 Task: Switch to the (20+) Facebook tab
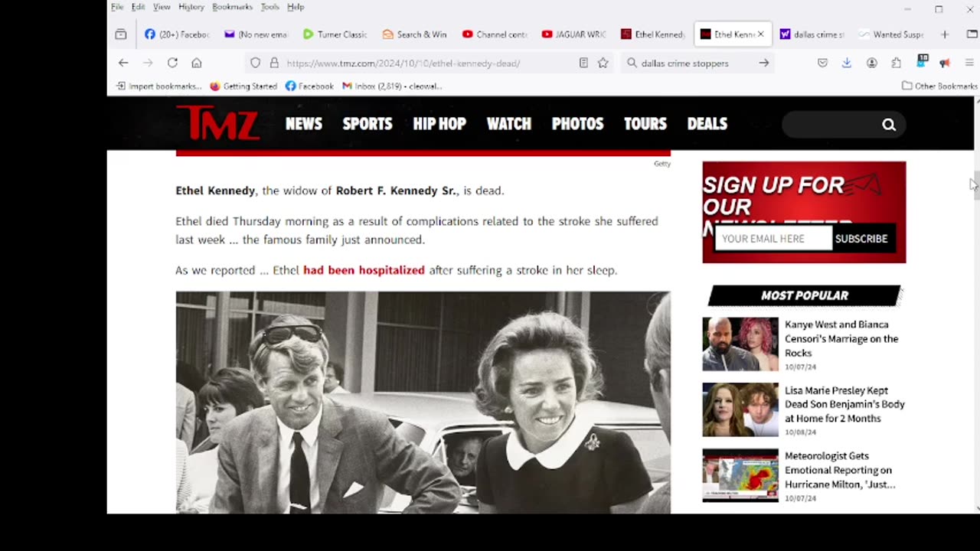(176, 34)
